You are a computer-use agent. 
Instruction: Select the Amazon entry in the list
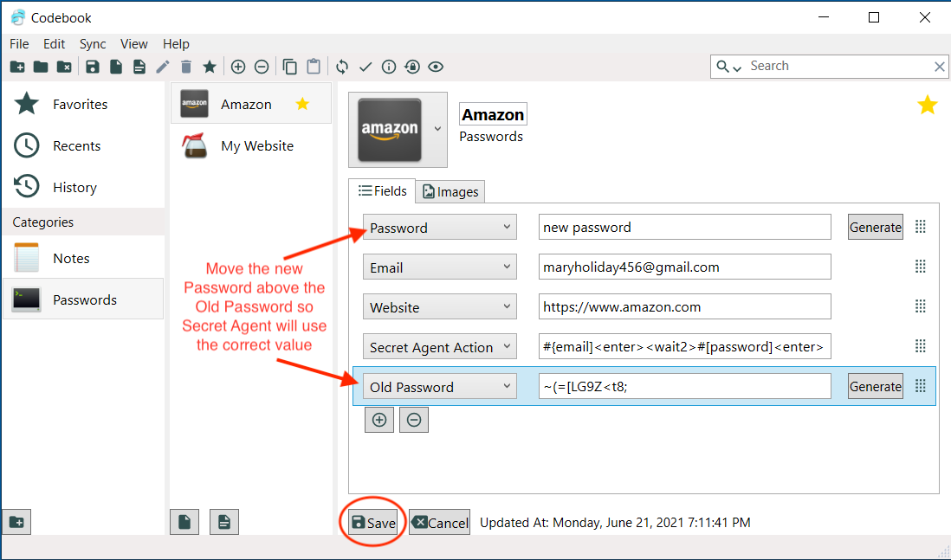click(x=251, y=104)
